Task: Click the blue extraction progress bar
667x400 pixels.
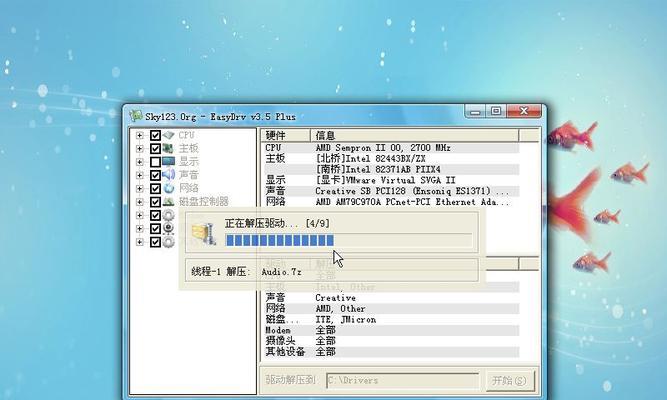Action: click(349, 240)
